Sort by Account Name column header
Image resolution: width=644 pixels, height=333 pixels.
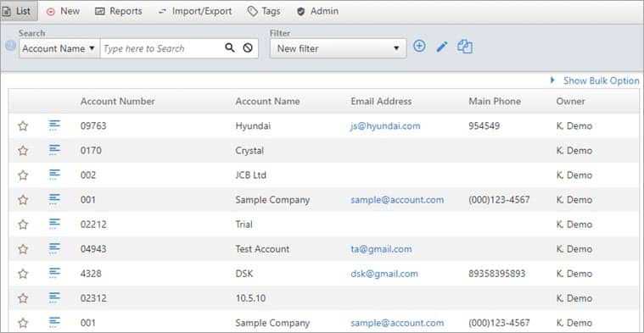click(x=267, y=102)
